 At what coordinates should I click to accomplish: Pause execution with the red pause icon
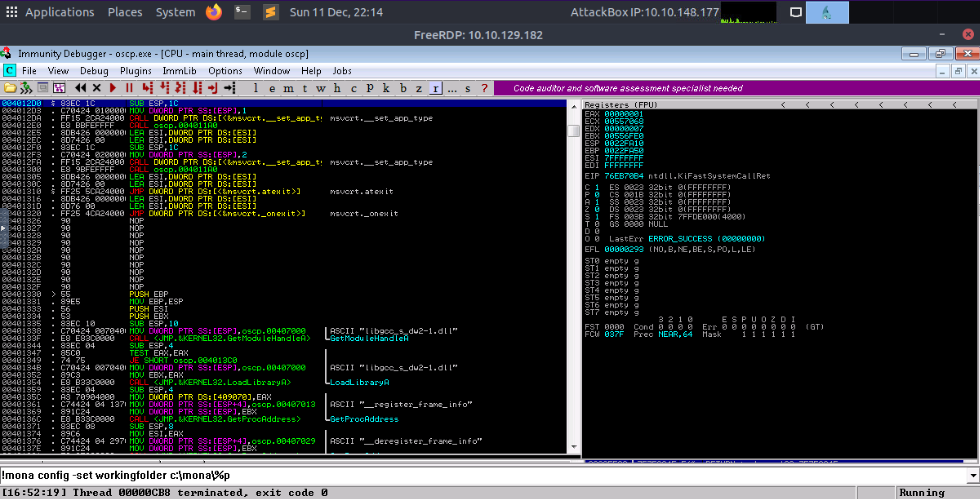coord(129,88)
